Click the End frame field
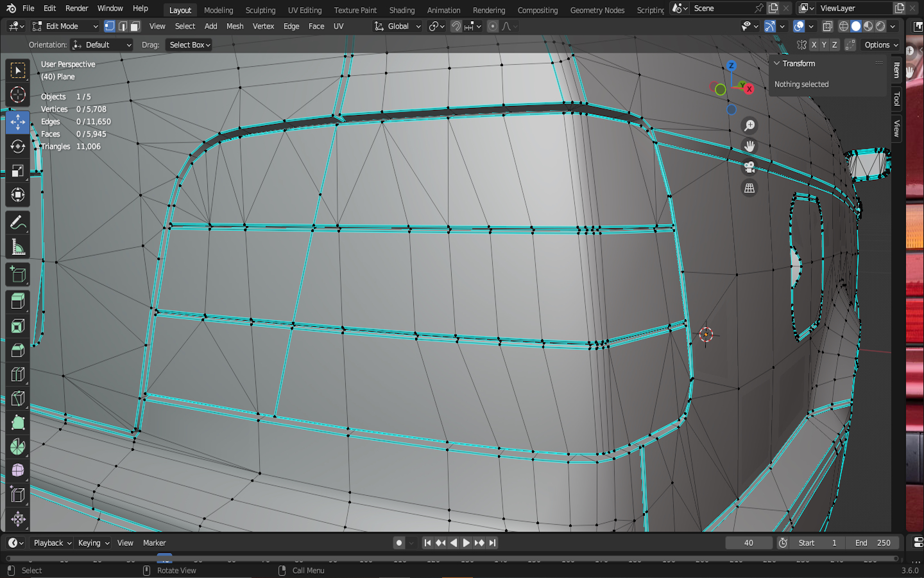Image resolution: width=924 pixels, height=578 pixels. point(873,543)
